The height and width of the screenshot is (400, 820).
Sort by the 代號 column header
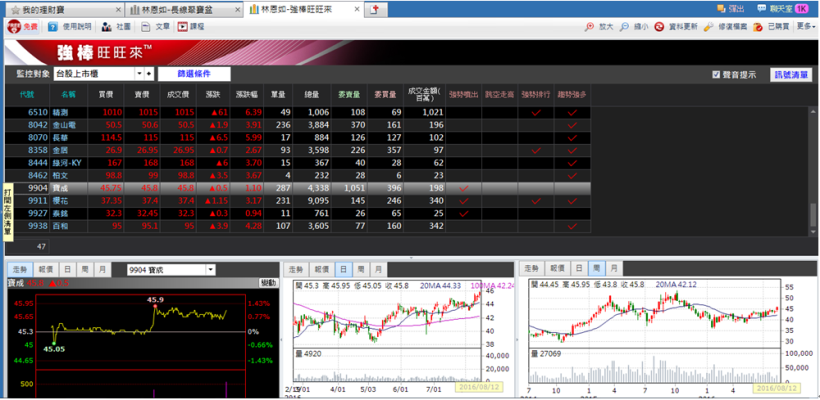(x=27, y=95)
